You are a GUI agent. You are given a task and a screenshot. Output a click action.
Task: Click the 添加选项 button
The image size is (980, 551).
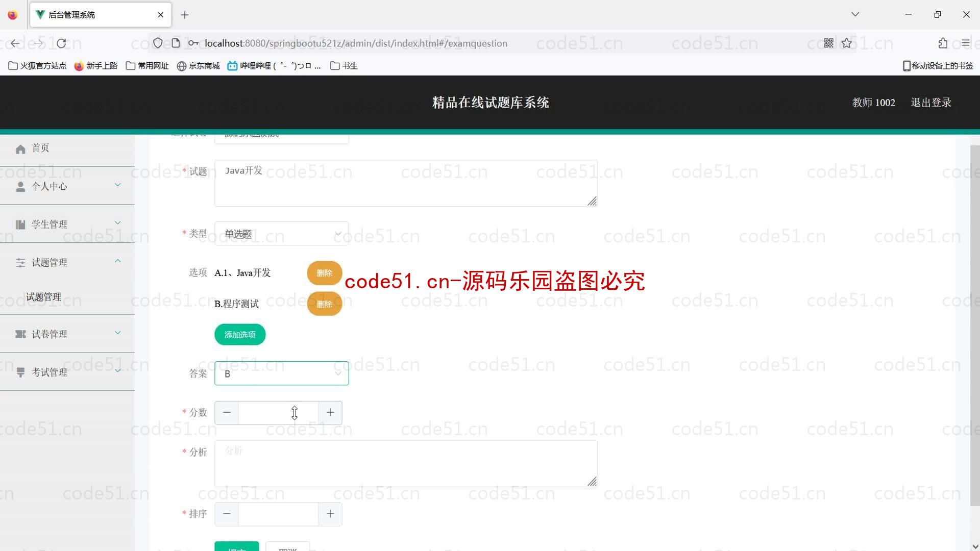click(240, 335)
